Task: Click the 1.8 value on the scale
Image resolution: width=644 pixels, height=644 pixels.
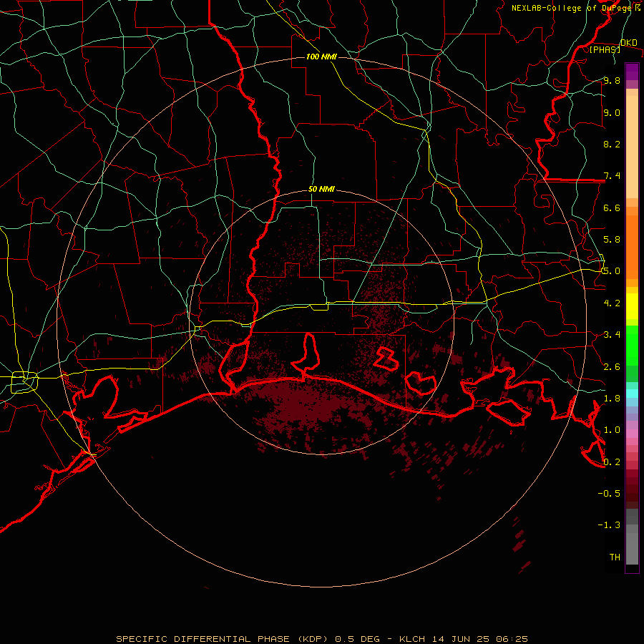Action: point(612,399)
